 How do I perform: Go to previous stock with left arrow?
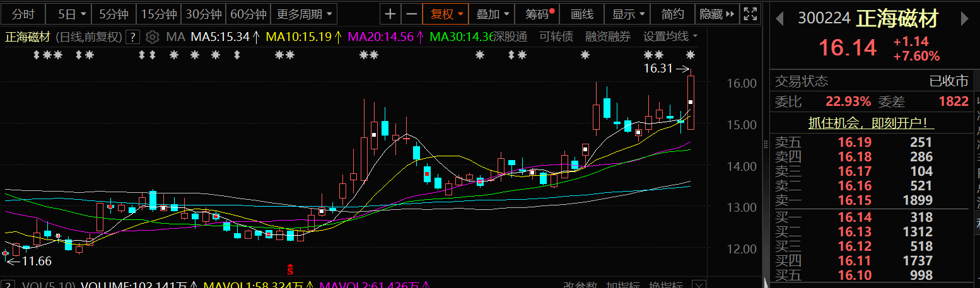(x=779, y=19)
